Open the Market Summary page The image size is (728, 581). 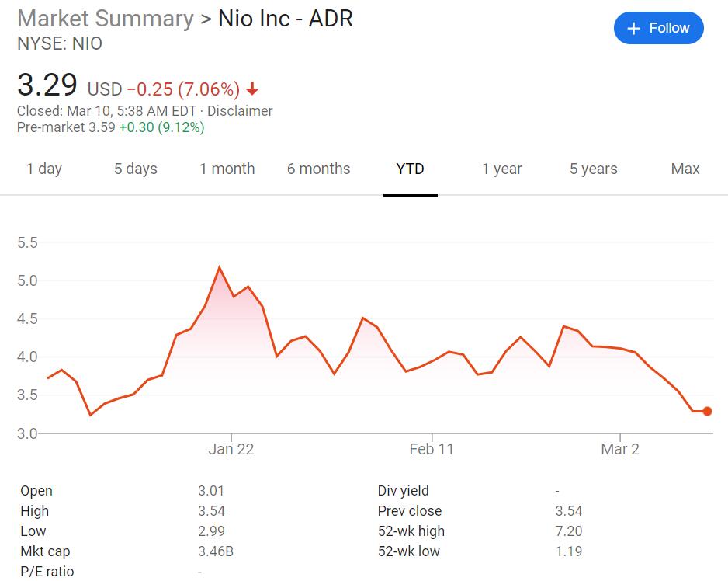click(104, 18)
